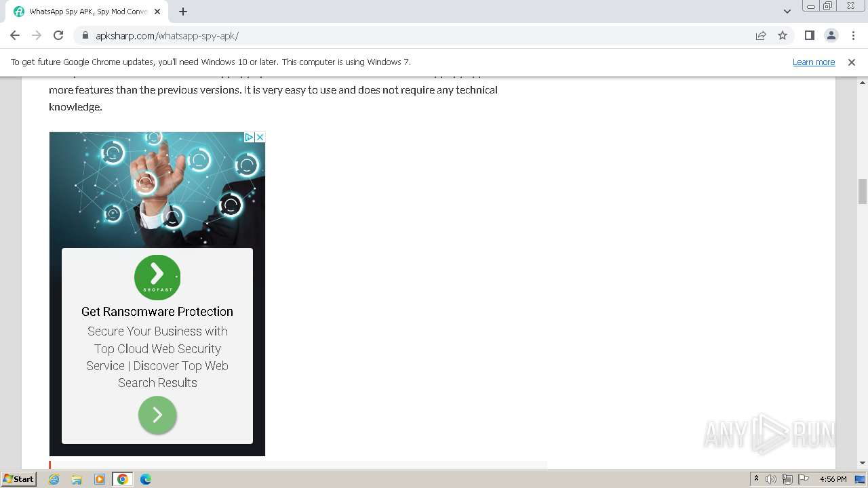The image size is (868, 488).
Task: Show hidden system tray icons
Action: (x=756, y=479)
